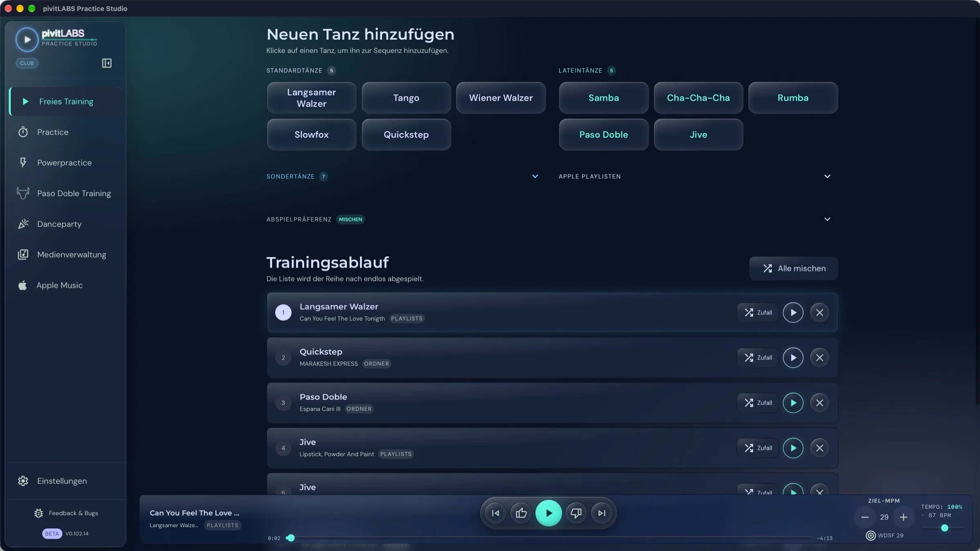Remove Paso Doble from the sequence
The image size is (980, 551).
(x=820, y=403)
